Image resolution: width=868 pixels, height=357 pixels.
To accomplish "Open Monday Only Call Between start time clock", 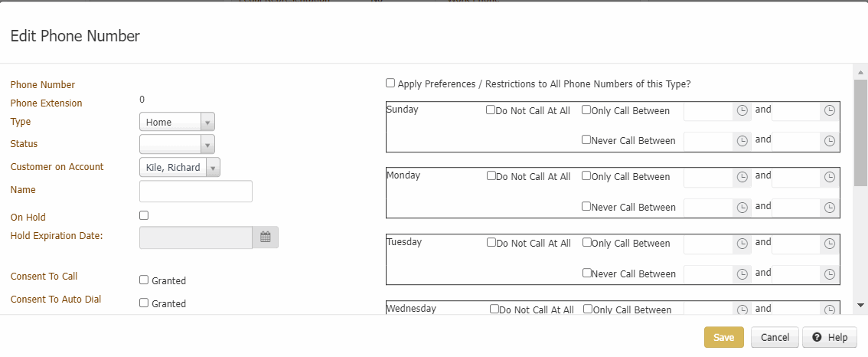I will [742, 177].
